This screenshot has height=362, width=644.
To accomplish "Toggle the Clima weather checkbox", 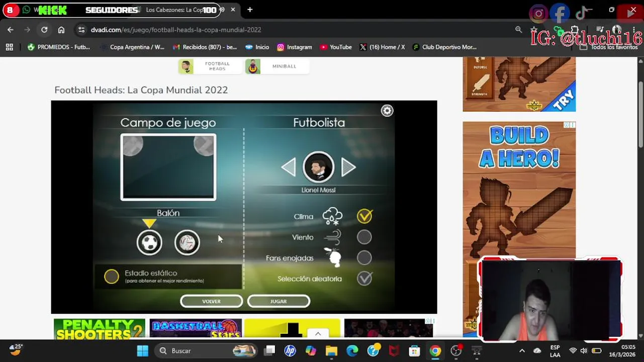I will 364,216.
